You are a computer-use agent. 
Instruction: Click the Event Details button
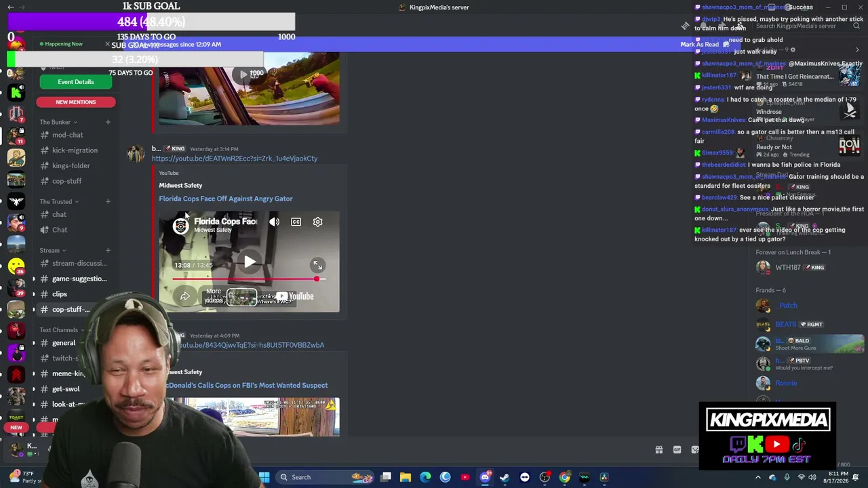point(76,82)
